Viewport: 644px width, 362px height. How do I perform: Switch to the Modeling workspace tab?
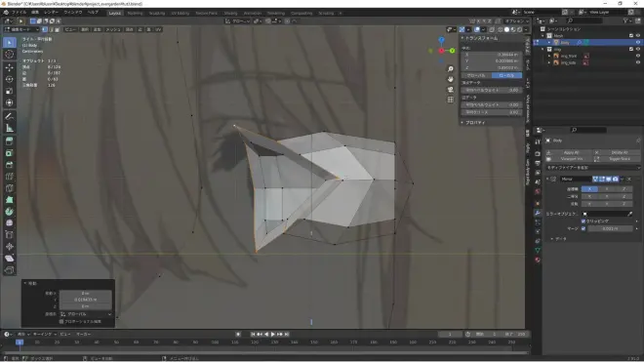135,13
